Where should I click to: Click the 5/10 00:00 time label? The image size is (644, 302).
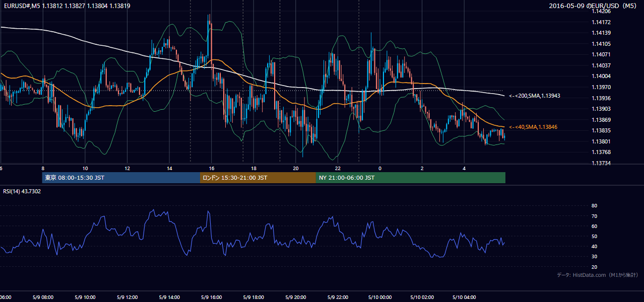(379, 297)
